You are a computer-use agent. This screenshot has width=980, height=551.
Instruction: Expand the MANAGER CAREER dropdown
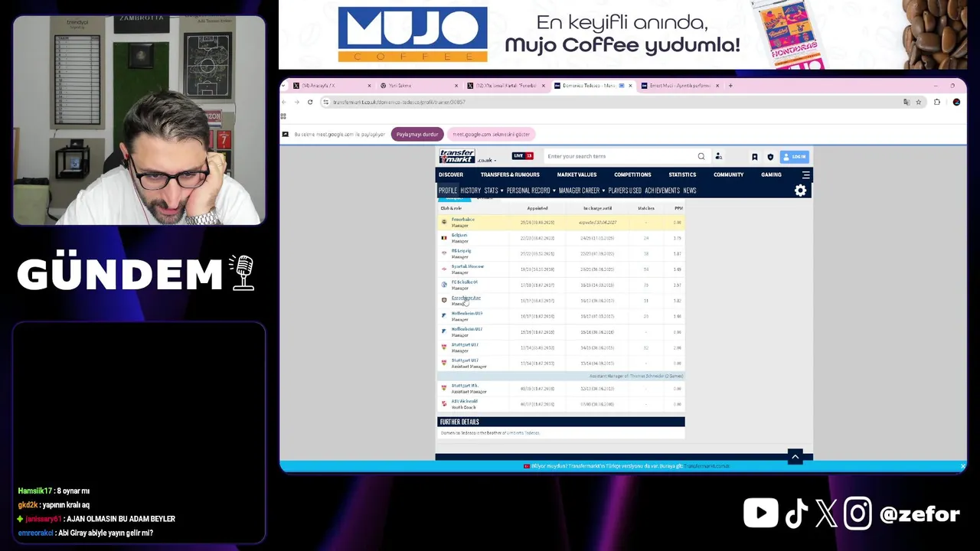582,191
